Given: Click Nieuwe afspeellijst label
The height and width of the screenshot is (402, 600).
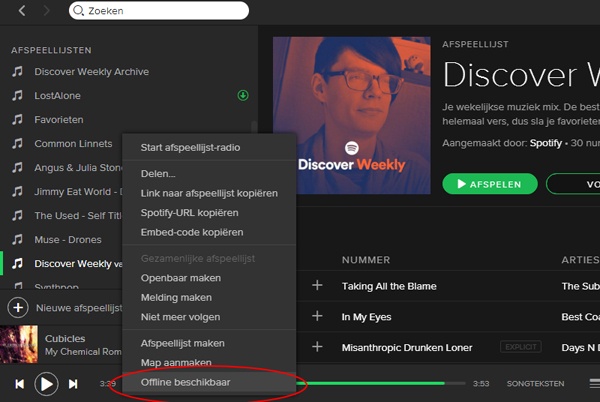Looking at the screenshot, I should tap(79, 308).
